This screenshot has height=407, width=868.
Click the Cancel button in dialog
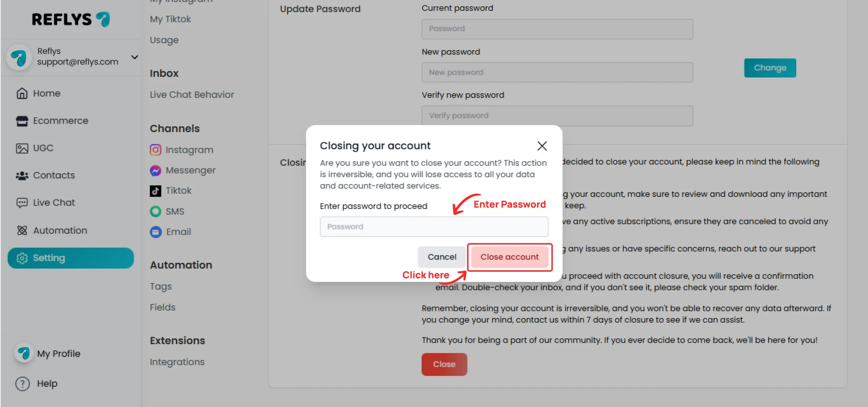(x=442, y=257)
